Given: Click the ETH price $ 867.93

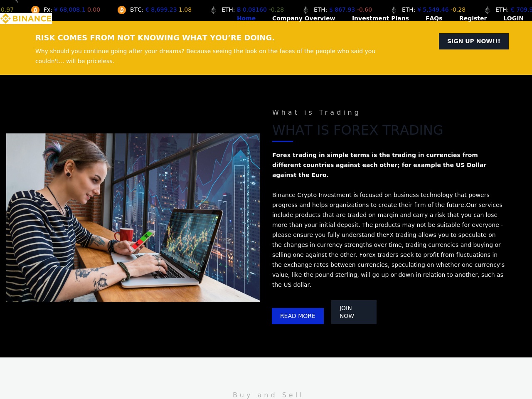Looking at the screenshot, I should click(342, 10).
